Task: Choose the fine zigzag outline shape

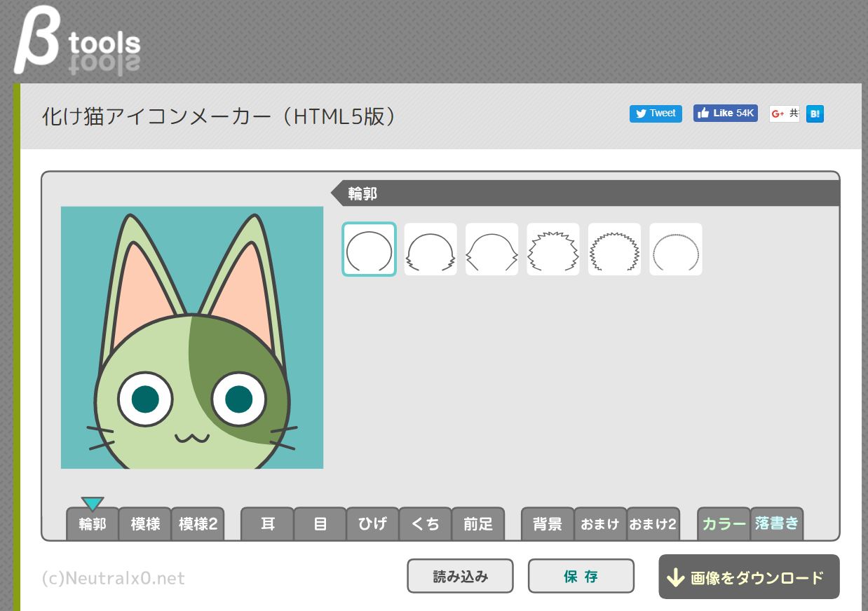Action: coord(614,249)
